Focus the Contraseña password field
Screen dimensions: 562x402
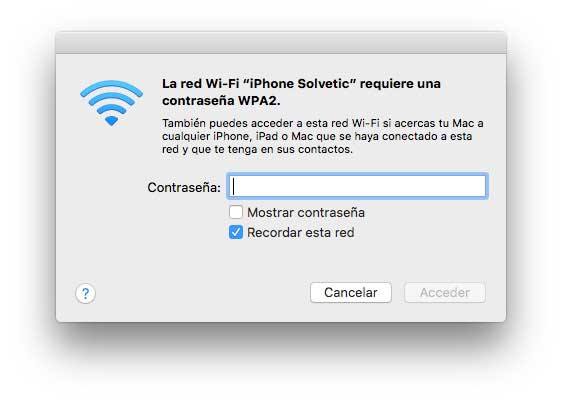click(x=357, y=186)
